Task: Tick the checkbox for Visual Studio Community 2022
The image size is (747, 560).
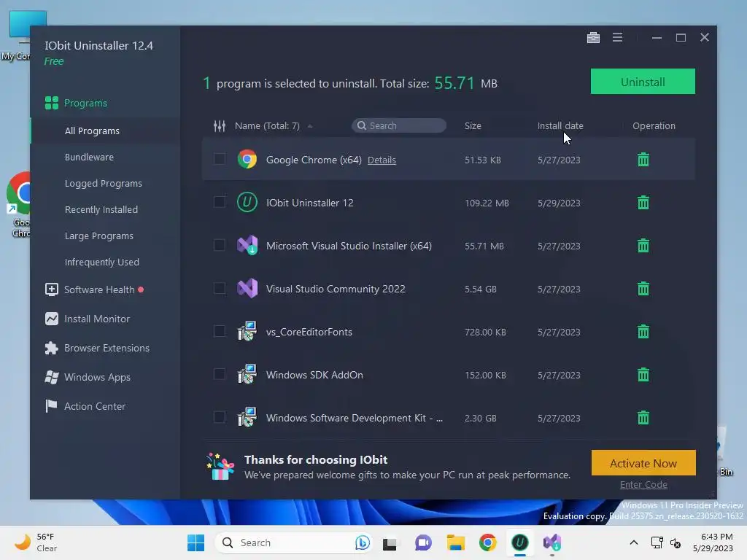Action: 219,288
